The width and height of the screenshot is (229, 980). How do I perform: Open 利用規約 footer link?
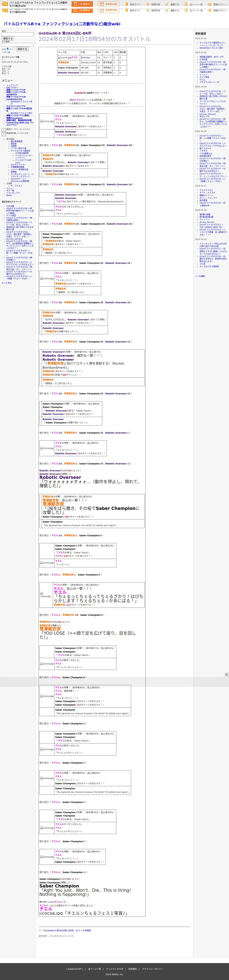(x=132, y=969)
